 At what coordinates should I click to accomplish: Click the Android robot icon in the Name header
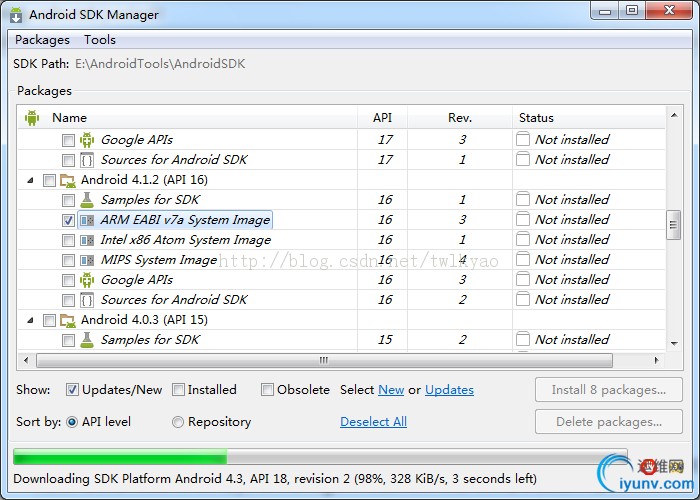tap(32, 117)
